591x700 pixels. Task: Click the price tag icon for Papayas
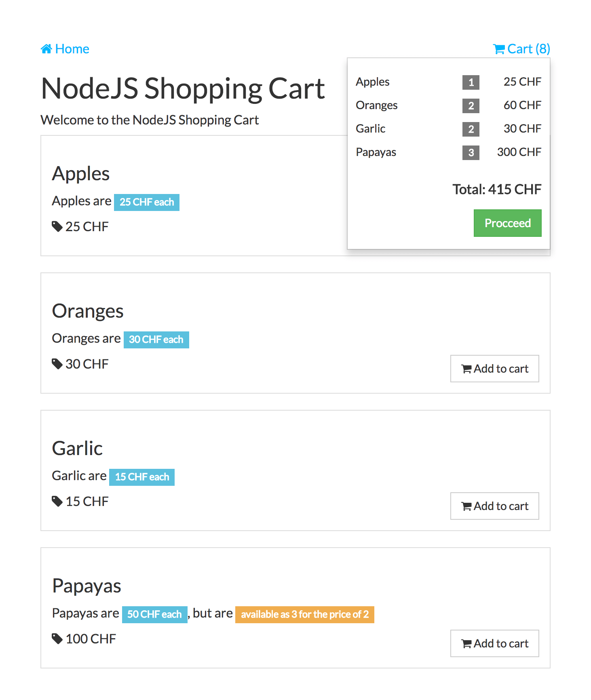[57, 639]
